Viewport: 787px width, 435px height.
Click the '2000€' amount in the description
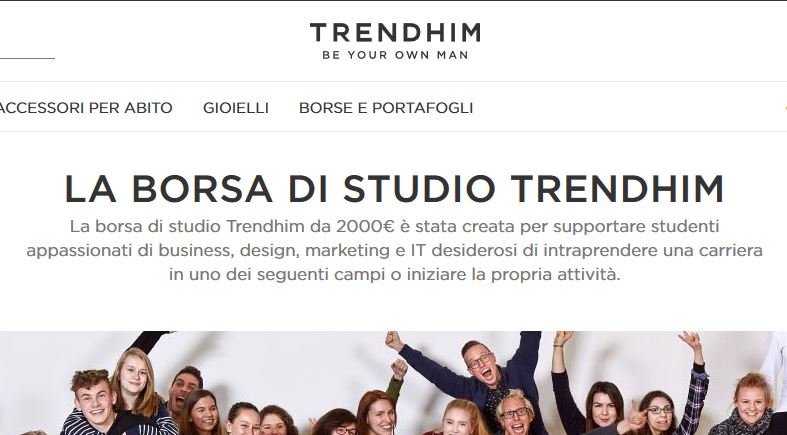click(365, 226)
